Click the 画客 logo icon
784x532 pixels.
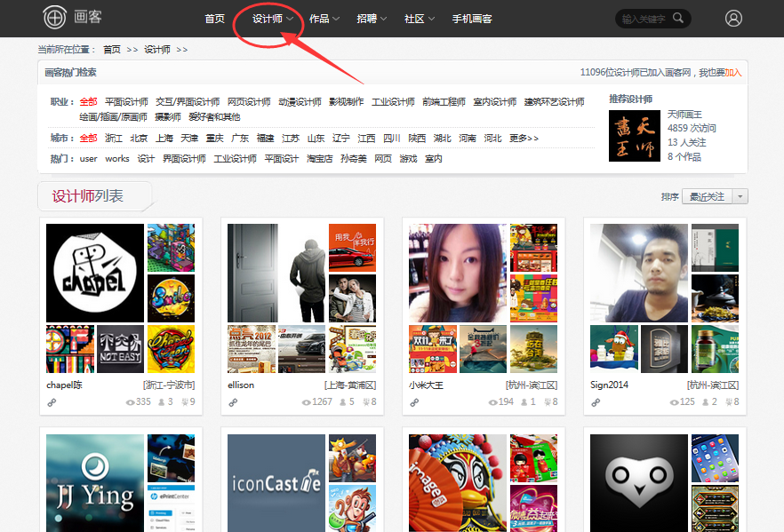(x=55, y=17)
